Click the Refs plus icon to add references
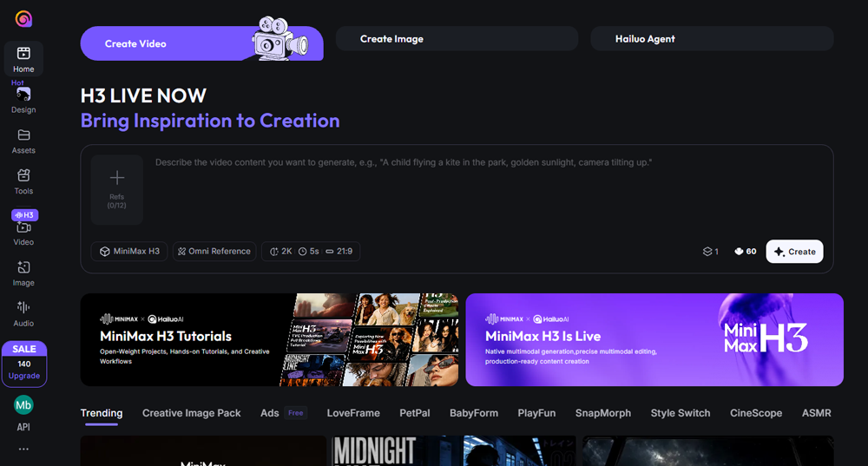 click(x=117, y=178)
